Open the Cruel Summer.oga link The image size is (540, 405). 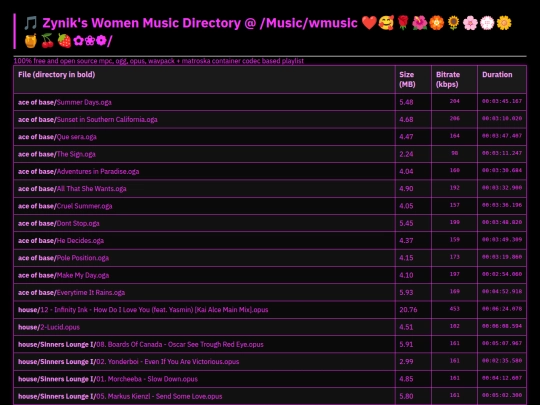(84, 206)
